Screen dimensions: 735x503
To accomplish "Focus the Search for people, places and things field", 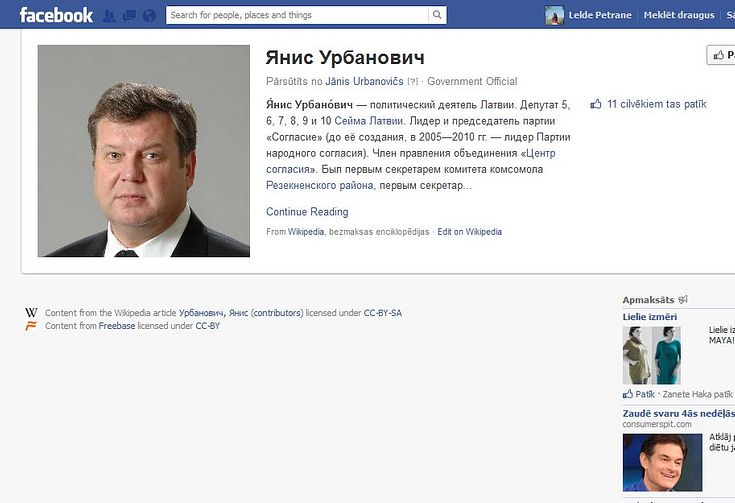I will click(297, 15).
